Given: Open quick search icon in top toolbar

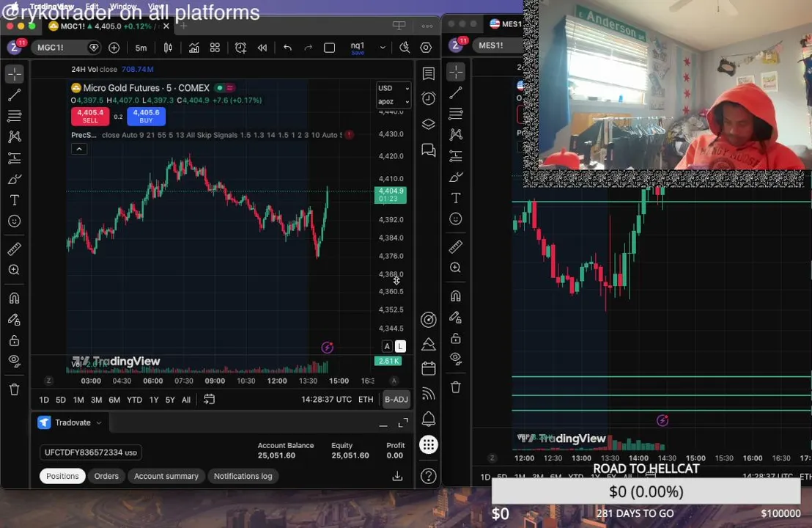Looking at the screenshot, I should [405, 48].
